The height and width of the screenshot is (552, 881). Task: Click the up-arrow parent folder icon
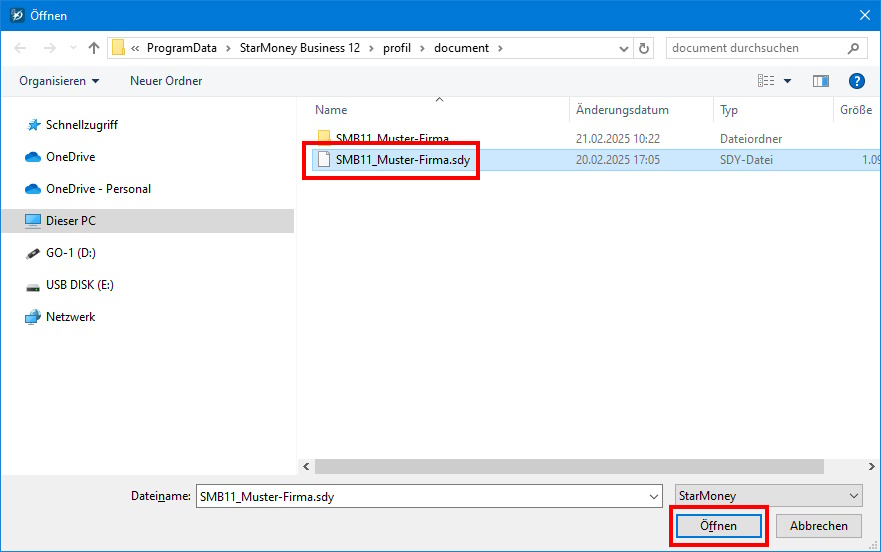point(94,48)
